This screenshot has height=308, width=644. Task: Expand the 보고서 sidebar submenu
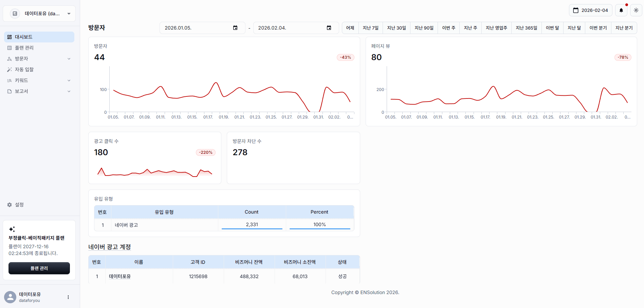point(69,91)
